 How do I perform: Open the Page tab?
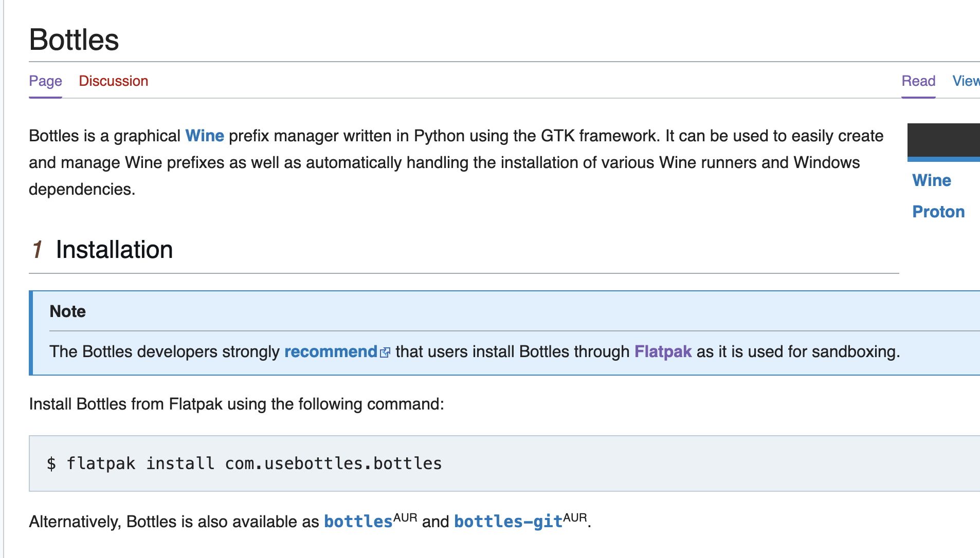pyautogui.click(x=45, y=81)
